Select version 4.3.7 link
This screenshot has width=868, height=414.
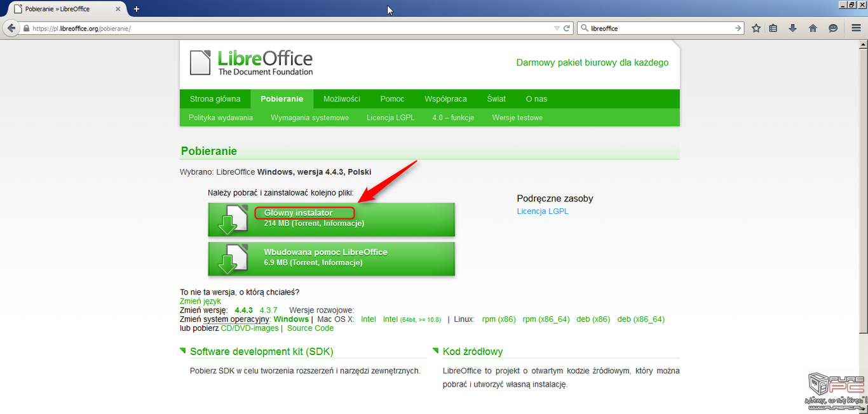[x=269, y=310]
